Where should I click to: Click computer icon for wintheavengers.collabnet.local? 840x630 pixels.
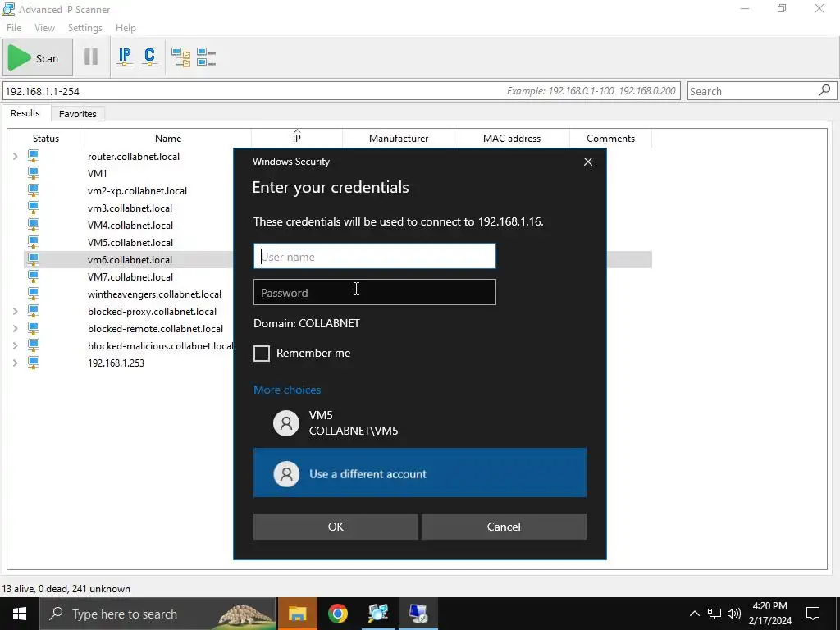point(33,294)
